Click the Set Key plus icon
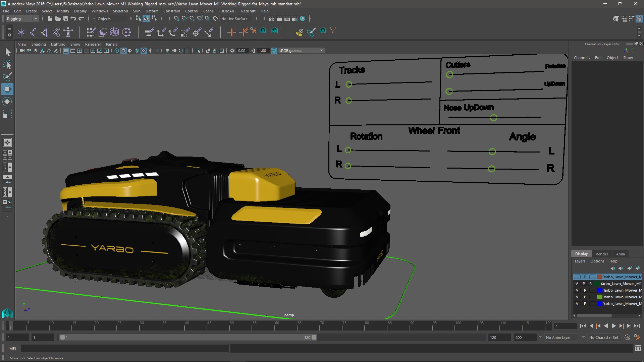Image resolution: width=644 pixels, height=362 pixels. [231, 32]
